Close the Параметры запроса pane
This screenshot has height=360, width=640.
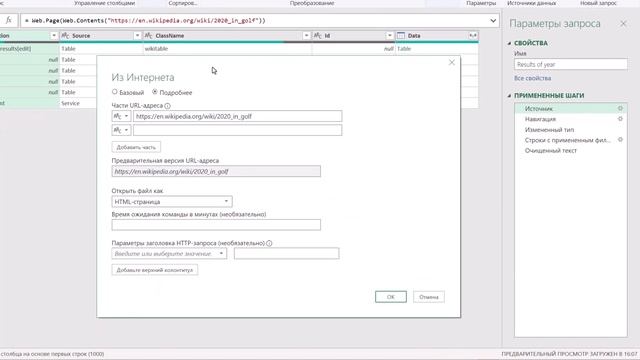tap(623, 24)
